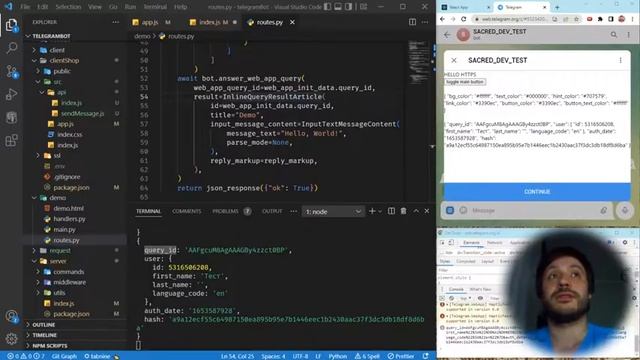Screen dimensions: 640x360
Task: Open the Customize Layout icon
Action: point(363,7)
